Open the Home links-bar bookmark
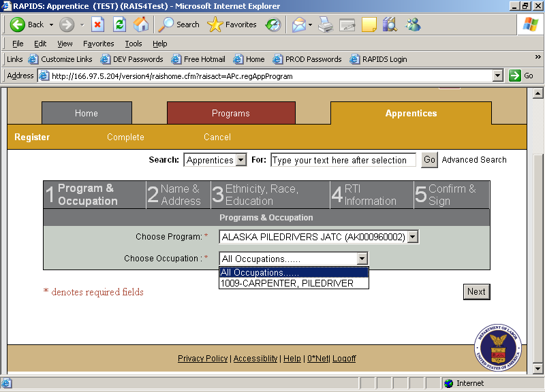 (249, 59)
